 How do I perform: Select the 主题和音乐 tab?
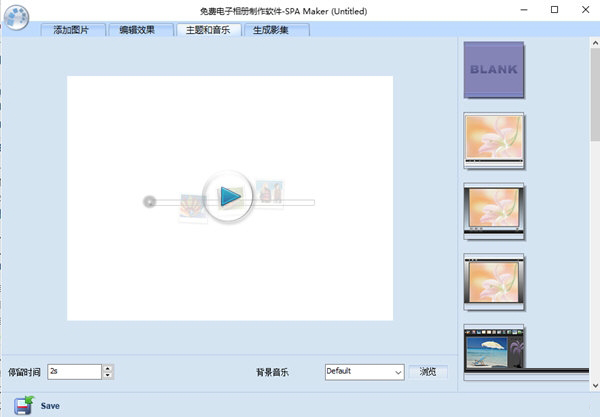209,30
